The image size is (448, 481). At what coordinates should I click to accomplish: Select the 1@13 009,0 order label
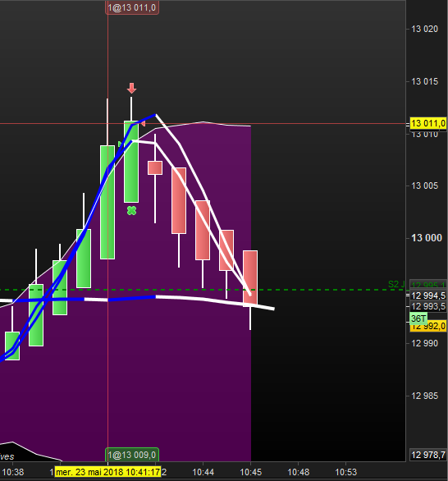(x=132, y=455)
